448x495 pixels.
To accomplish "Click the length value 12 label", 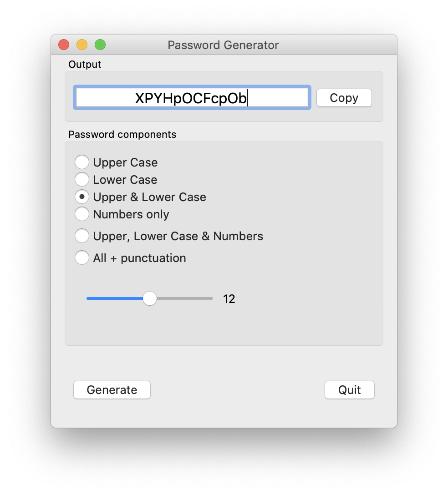I will (229, 299).
